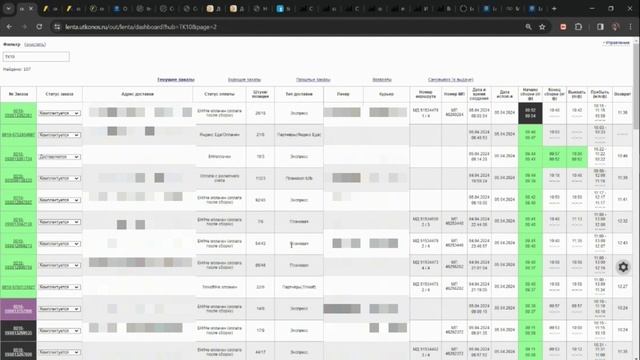Open status dropdown in row returning 12:32

pos(59,222)
